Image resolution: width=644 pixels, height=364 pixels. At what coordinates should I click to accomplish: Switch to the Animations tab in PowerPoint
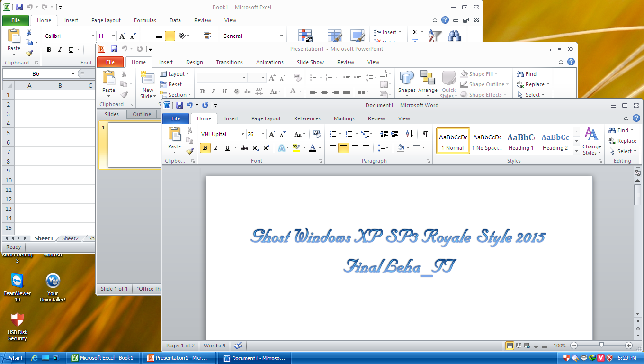tap(269, 62)
